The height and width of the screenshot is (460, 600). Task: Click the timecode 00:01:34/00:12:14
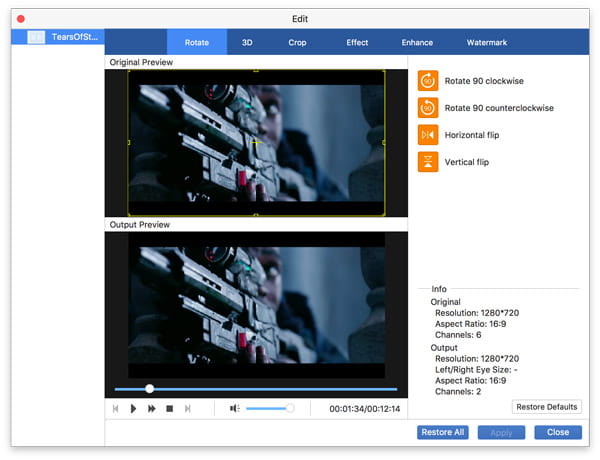pos(365,409)
